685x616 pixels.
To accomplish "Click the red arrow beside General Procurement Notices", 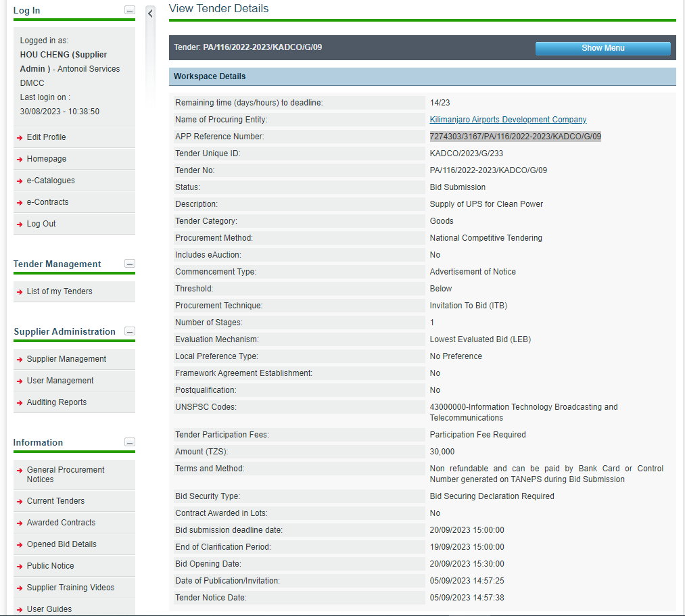I will pyautogui.click(x=20, y=471).
